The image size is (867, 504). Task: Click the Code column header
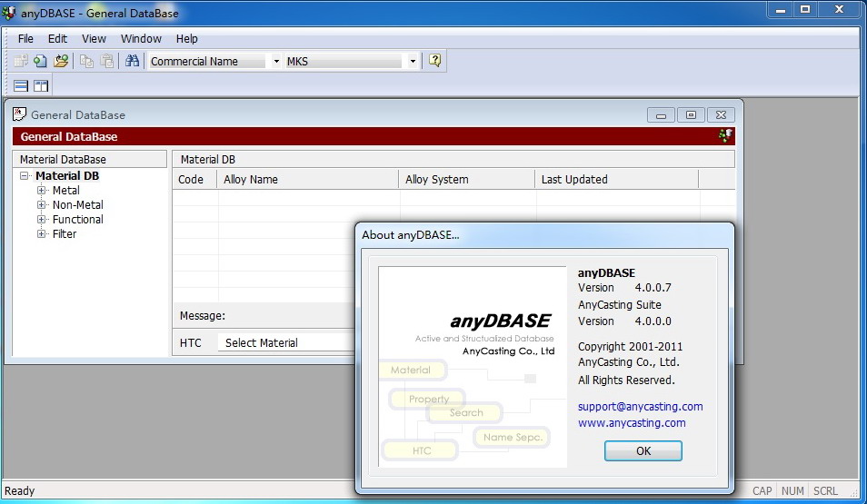tap(195, 179)
